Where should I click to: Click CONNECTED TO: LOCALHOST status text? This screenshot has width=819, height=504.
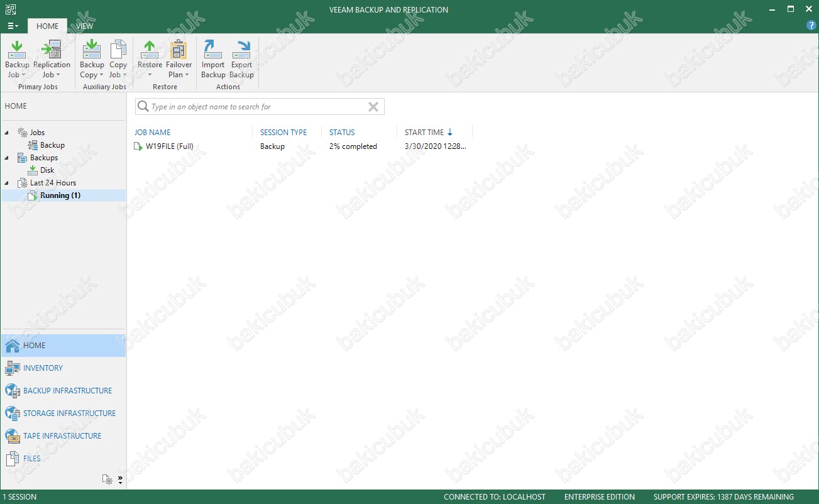[495, 497]
